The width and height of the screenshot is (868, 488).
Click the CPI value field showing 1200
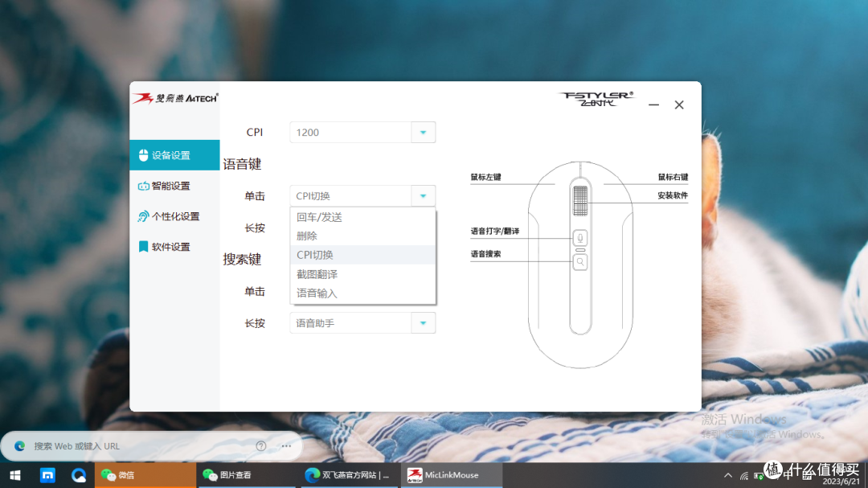point(351,133)
